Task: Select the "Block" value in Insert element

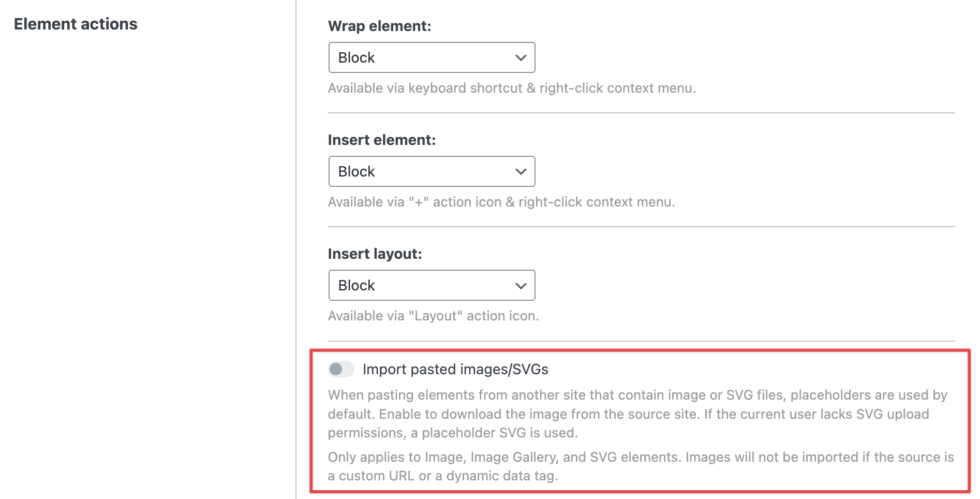Action: click(357, 172)
